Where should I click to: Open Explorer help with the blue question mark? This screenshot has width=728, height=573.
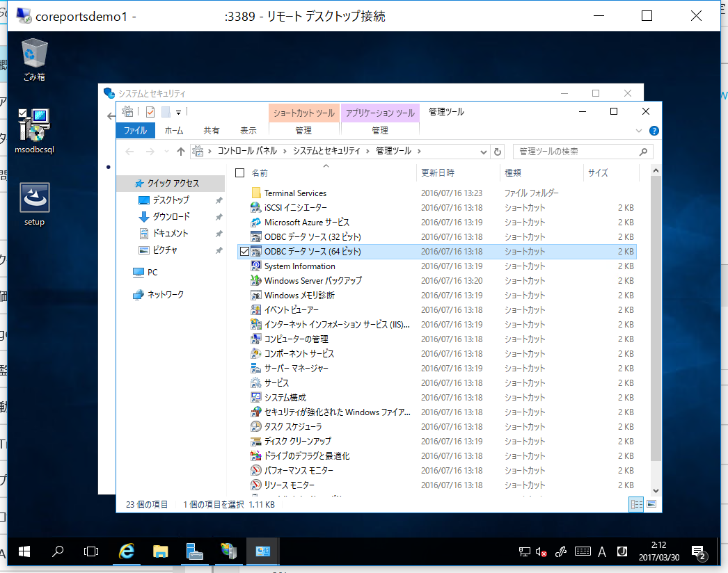654,131
